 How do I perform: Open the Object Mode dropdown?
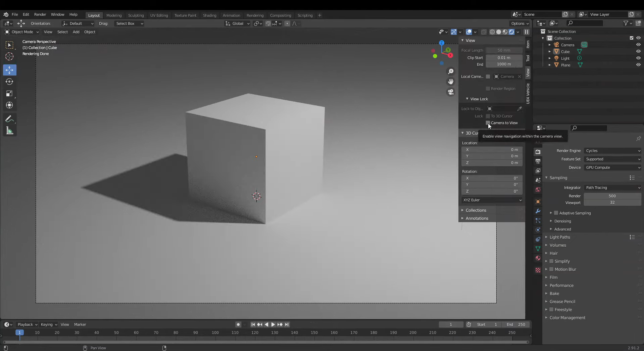tap(22, 32)
